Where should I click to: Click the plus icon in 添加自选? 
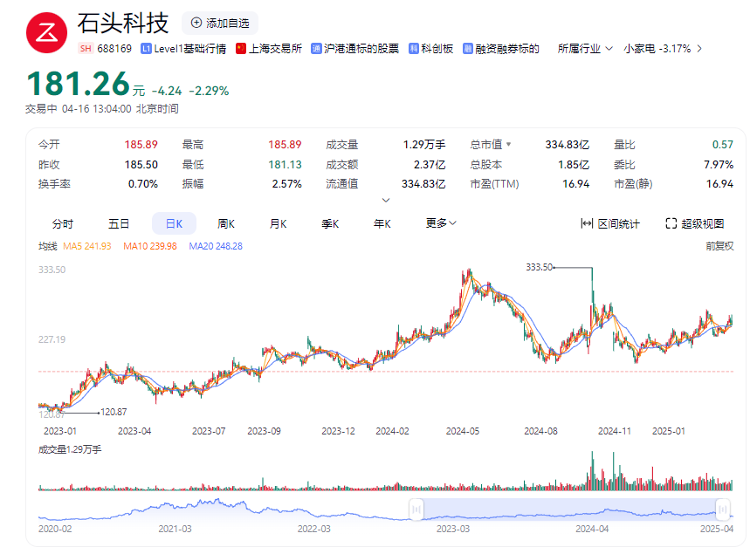click(195, 23)
